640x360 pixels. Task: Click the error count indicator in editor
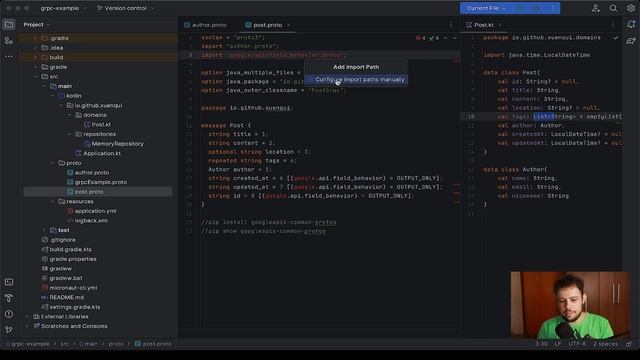tap(420, 38)
